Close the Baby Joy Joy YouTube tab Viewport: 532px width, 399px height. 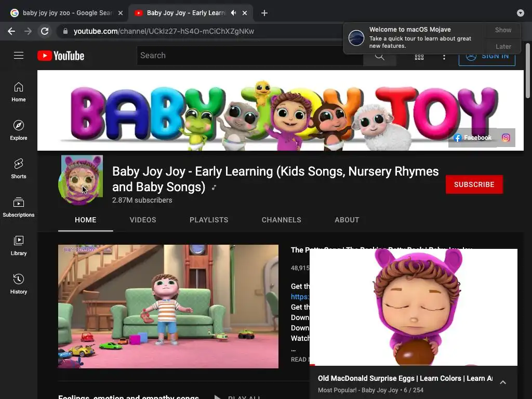pos(245,13)
